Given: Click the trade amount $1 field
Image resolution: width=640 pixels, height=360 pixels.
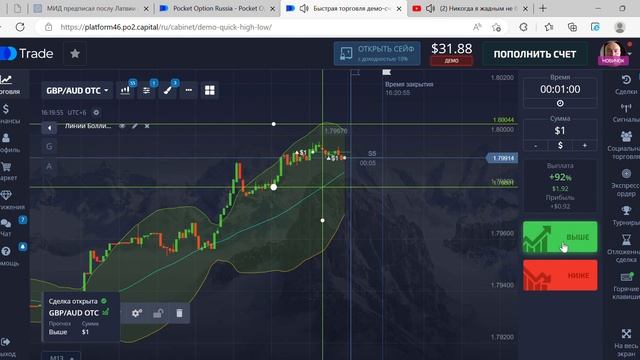Looking at the screenshot, I should (x=560, y=131).
